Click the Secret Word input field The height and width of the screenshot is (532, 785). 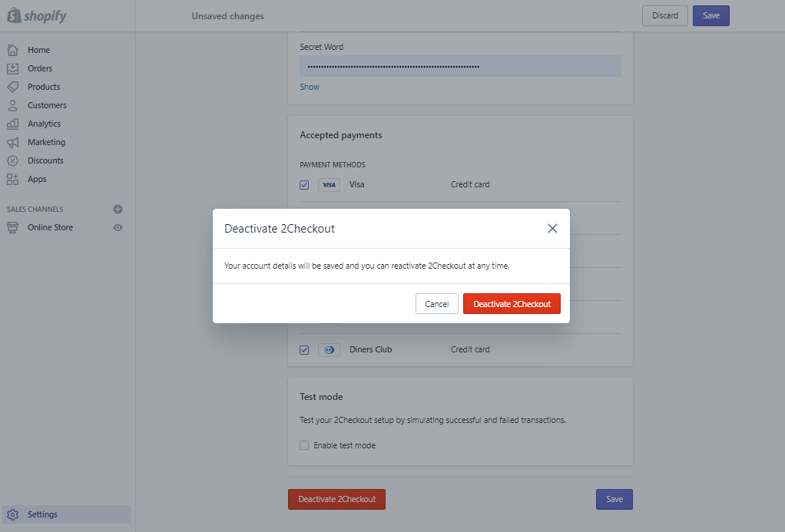click(x=461, y=66)
